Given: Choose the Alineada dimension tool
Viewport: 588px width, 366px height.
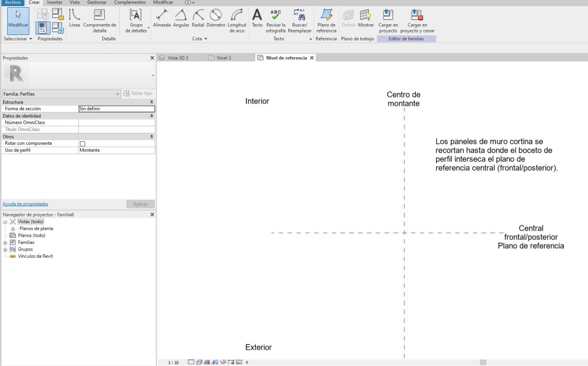Looking at the screenshot, I should point(162,19).
